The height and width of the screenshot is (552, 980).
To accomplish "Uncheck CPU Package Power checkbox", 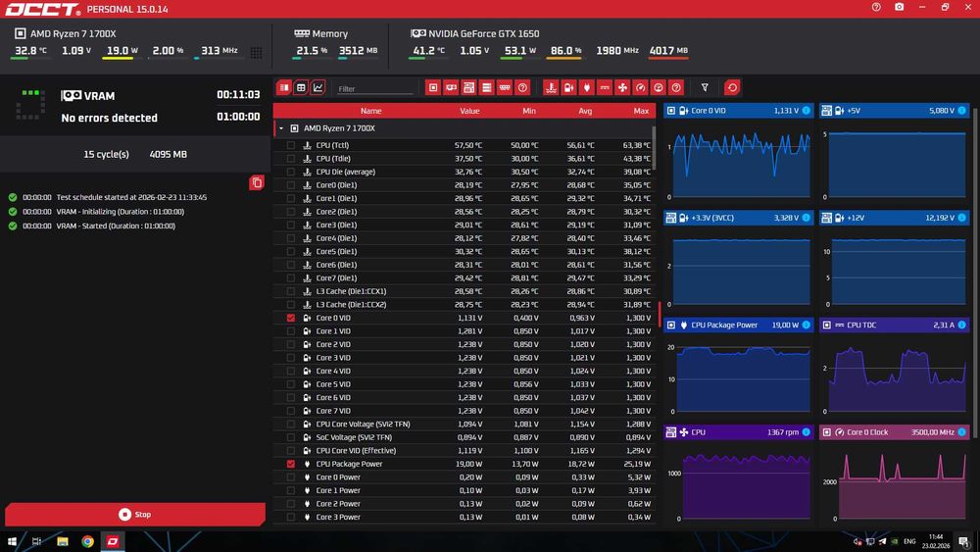I will (291, 464).
